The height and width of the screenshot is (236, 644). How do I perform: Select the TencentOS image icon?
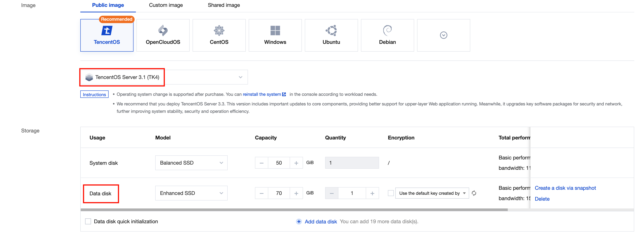coord(107,31)
